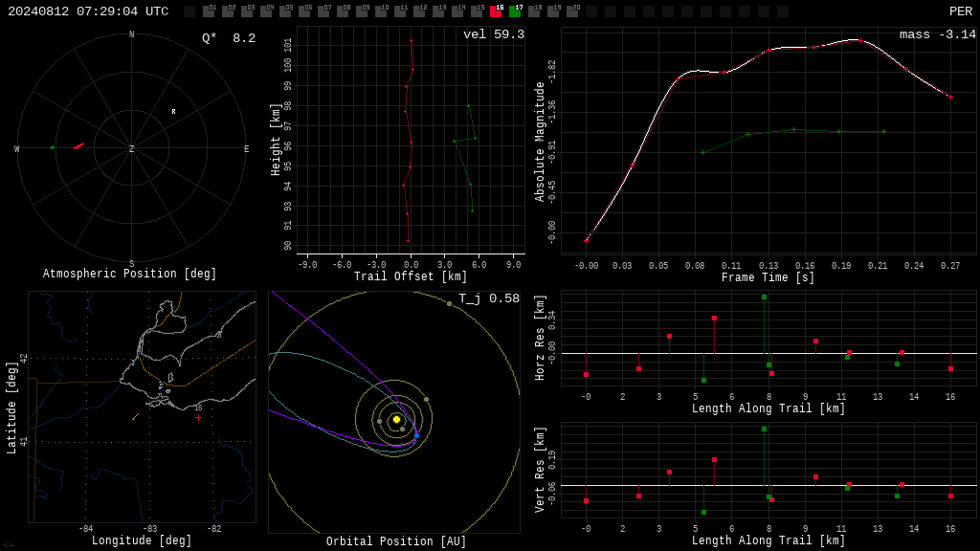Click the PER shower label
The width and height of the screenshot is (980, 551).
[x=961, y=11]
